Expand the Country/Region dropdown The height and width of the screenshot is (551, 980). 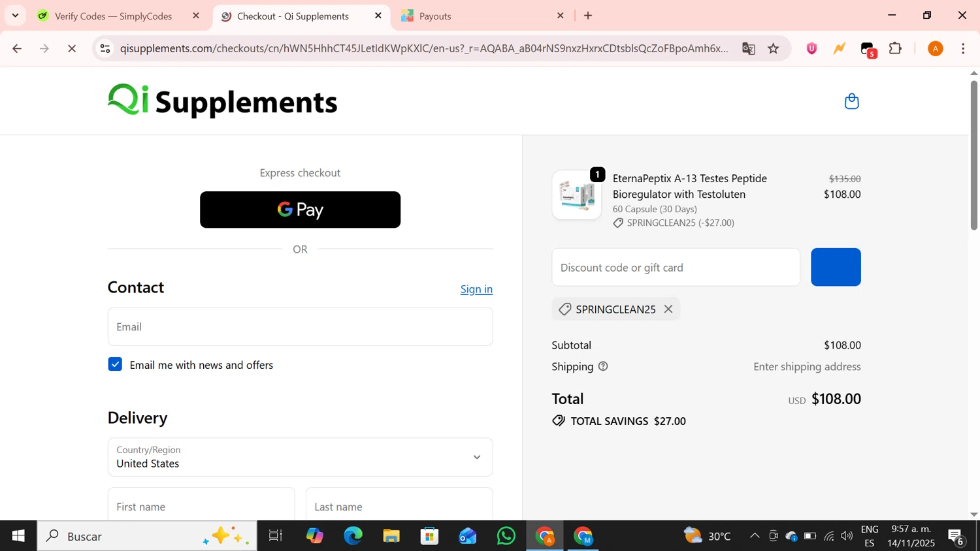click(300, 457)
